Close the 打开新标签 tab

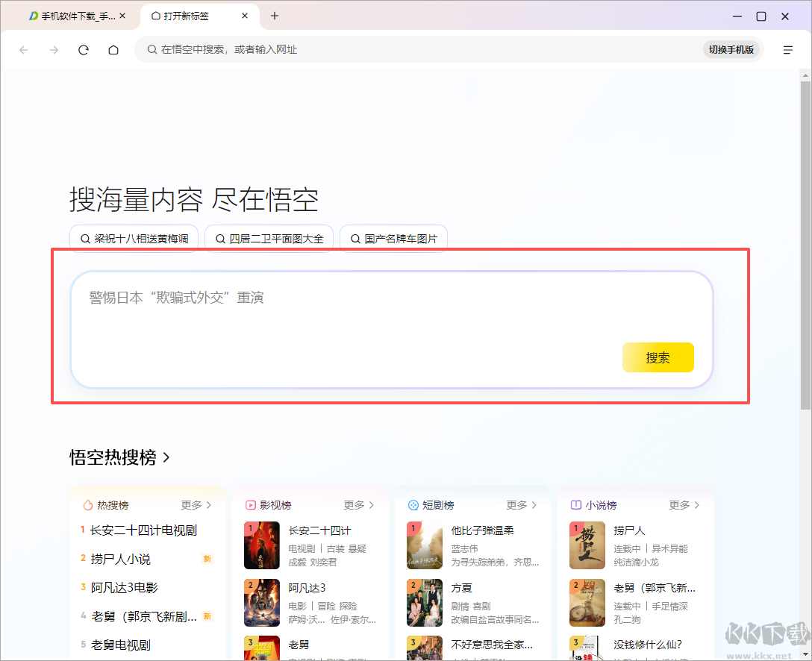pos(245,16)
